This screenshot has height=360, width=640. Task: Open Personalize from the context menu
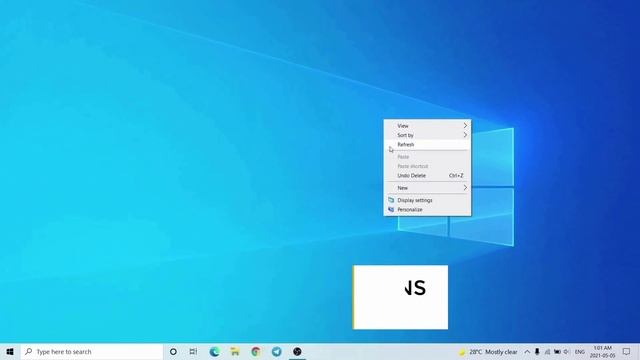click(427, 209)
